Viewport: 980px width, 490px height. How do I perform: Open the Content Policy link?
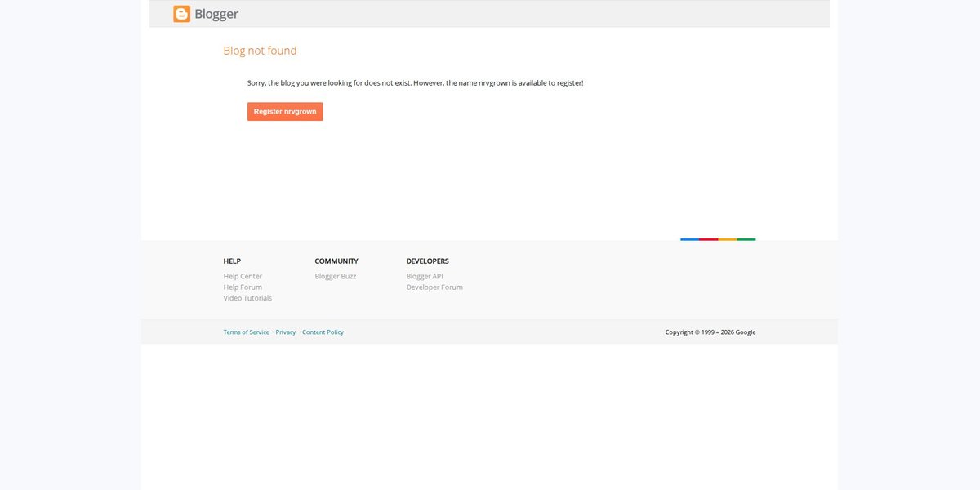pos(323,332)
